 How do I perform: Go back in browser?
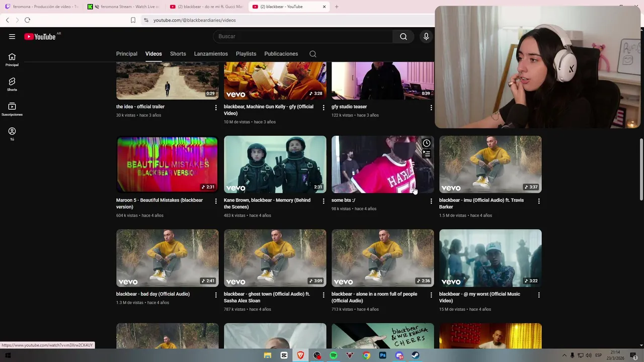tap(7, 20)
